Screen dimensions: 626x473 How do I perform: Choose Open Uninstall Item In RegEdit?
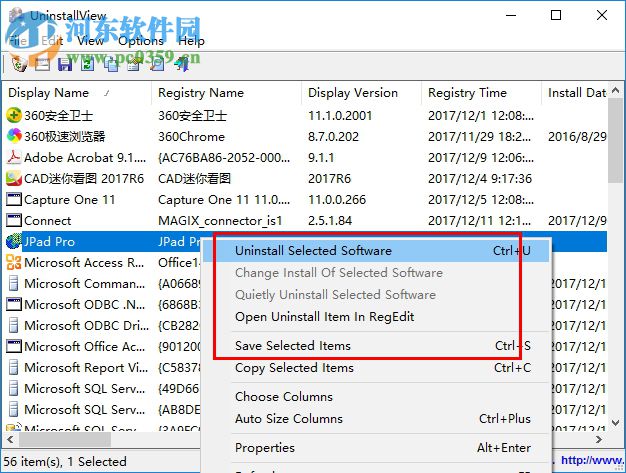(376, 317)
